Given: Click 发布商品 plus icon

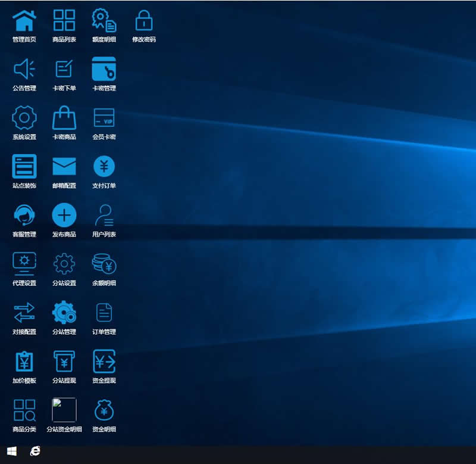Looking at the screenshot, I should point(64,215).
